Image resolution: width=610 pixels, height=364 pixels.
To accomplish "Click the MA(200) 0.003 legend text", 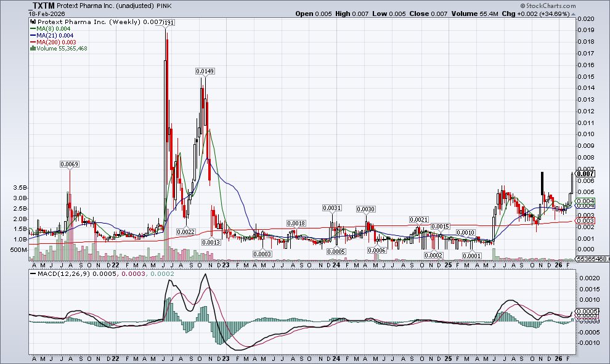I will coord(56,42).
